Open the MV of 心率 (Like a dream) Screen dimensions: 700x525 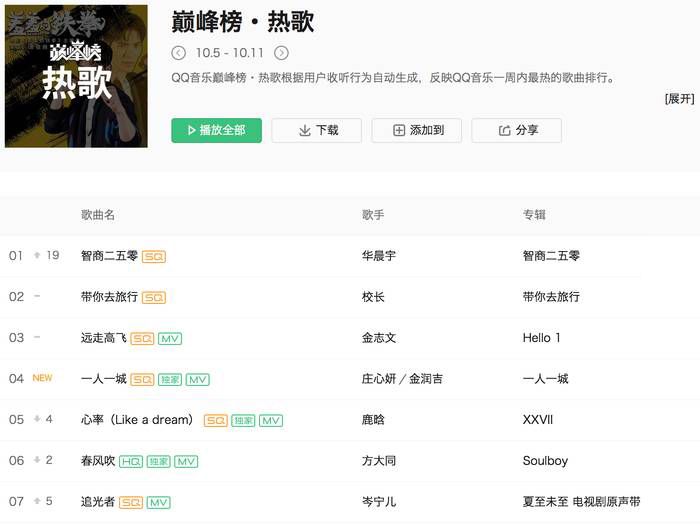point(271,421)
